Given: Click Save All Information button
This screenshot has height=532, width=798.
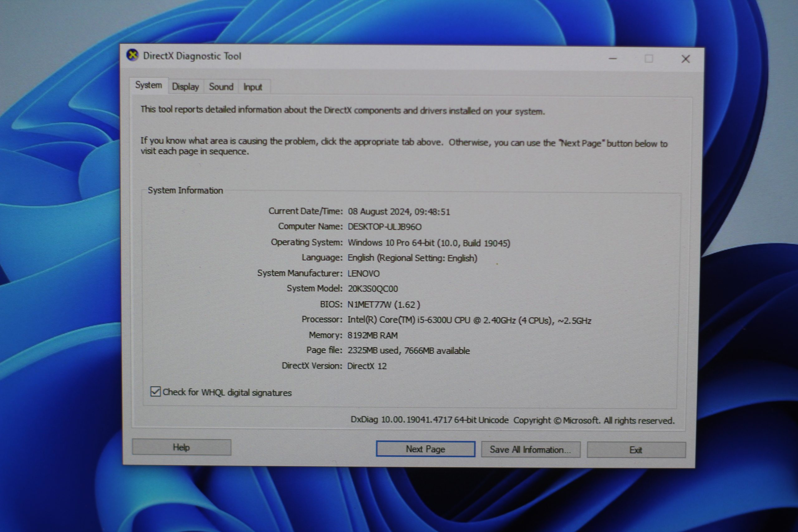Looking at the screenshot, I should 530,449.
